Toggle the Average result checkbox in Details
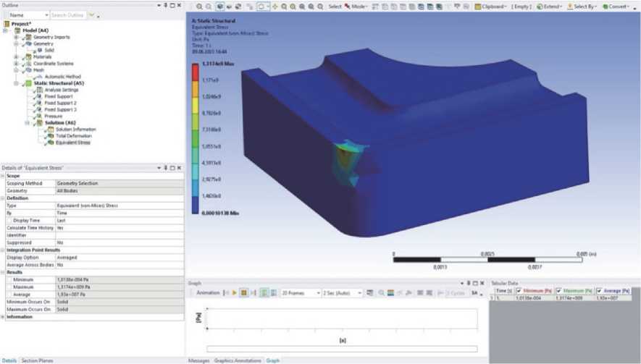Screen dimensions: 641x364 pyautogui.click(x=9, y=295)
